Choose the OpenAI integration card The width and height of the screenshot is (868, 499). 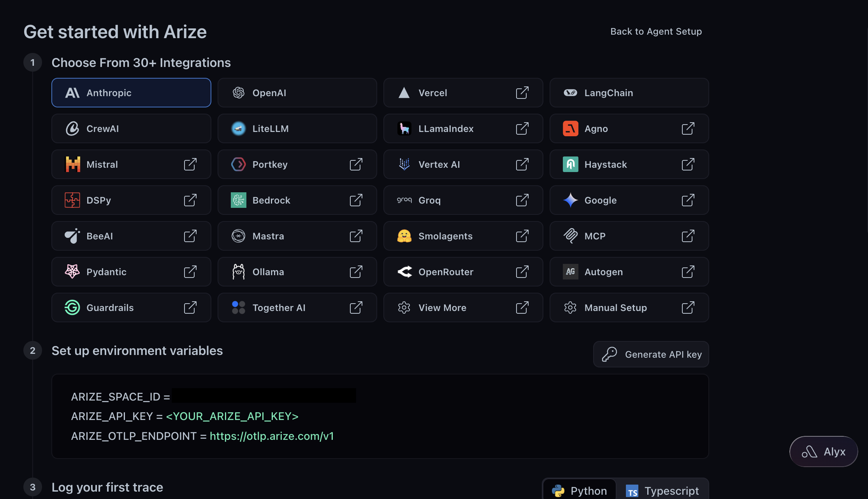pos(297,93)
